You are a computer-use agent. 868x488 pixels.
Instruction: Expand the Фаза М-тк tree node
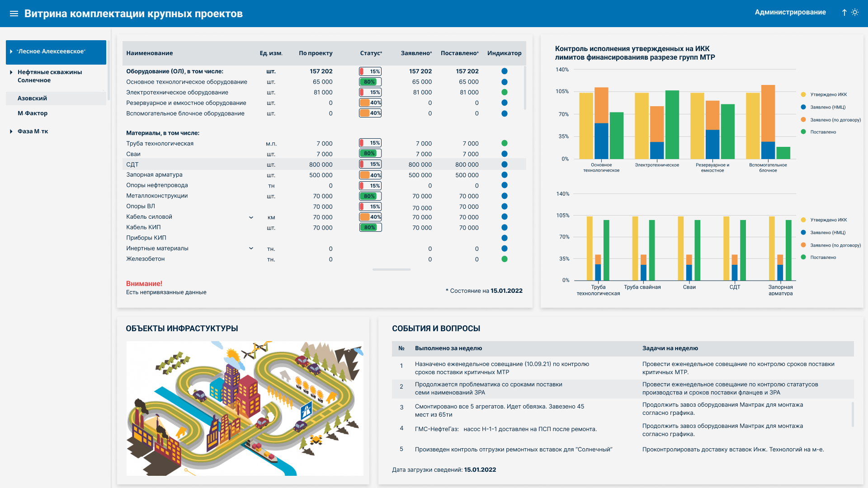pyautogui.click(x=11, y=131)
